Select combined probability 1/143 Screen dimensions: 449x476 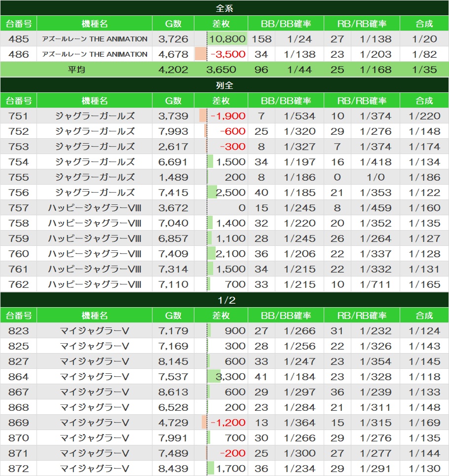click(424, 346)
